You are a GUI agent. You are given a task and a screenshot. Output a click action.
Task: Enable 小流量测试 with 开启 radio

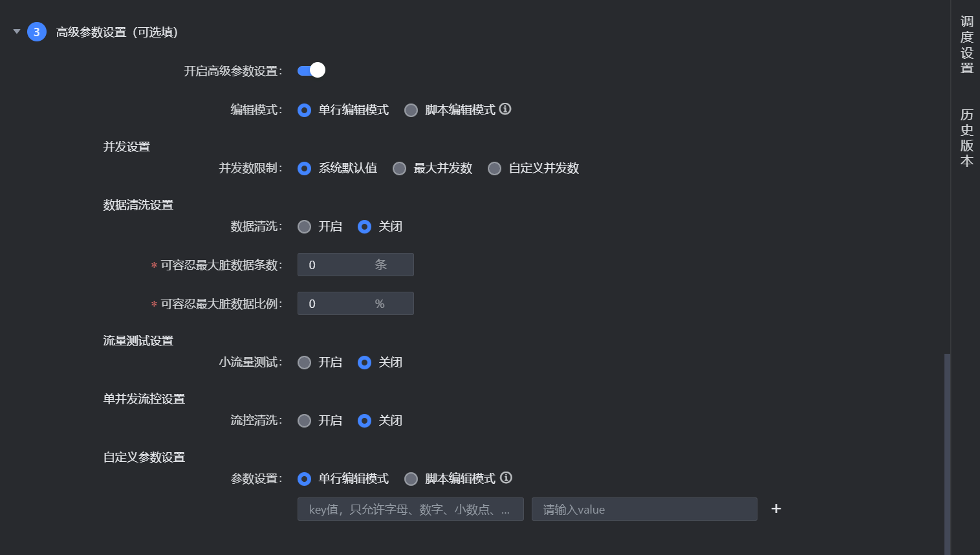tap(304, 363)
